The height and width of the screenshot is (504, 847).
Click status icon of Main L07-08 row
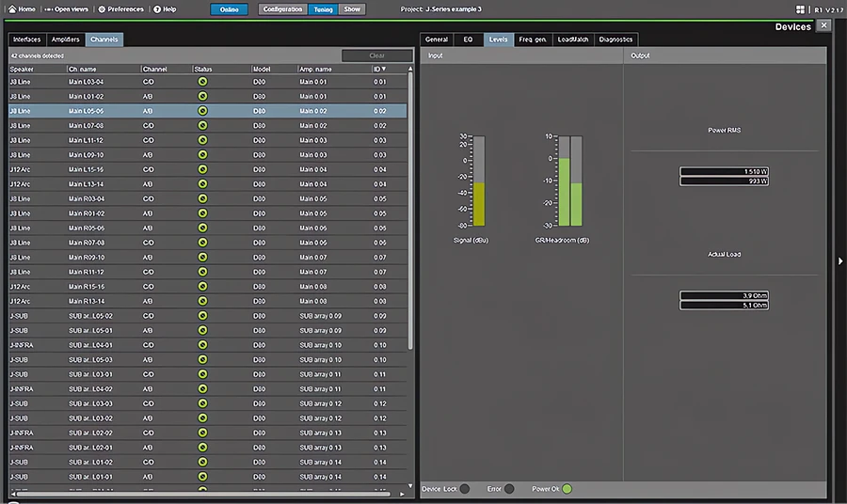pos(202,125)
